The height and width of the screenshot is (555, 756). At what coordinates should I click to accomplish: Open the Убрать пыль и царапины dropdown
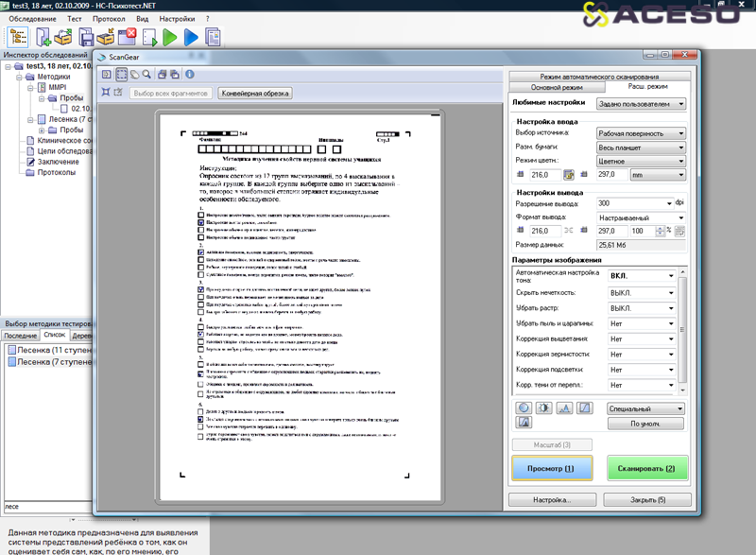click(x=641, y=322)
